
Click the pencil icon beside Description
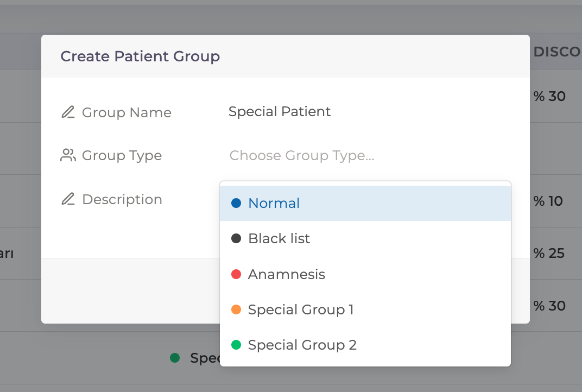tap(68, 199)
